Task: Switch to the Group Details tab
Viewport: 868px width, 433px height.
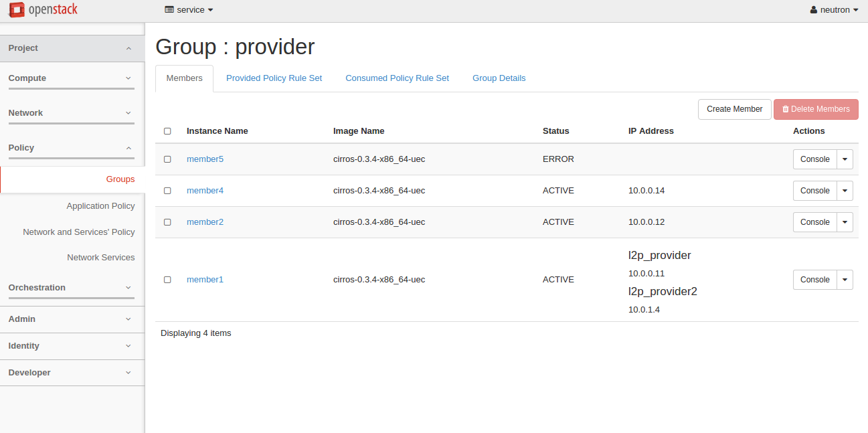Action: (499, 78)
